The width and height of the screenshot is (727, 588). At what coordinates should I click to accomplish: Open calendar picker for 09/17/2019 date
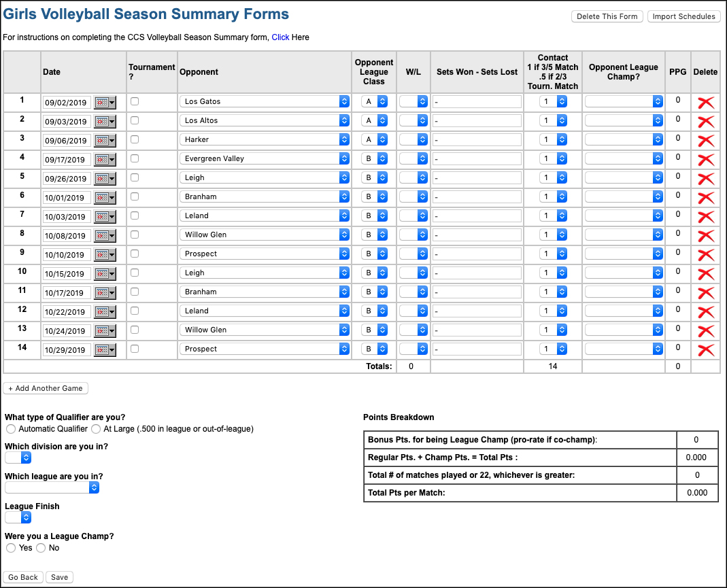[105, 159]
